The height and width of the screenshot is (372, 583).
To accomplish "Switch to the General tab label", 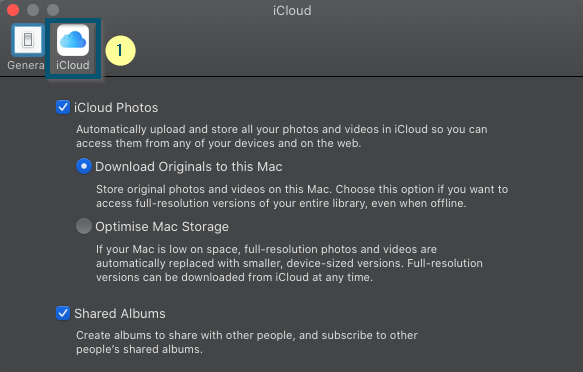I will point(26,65).
